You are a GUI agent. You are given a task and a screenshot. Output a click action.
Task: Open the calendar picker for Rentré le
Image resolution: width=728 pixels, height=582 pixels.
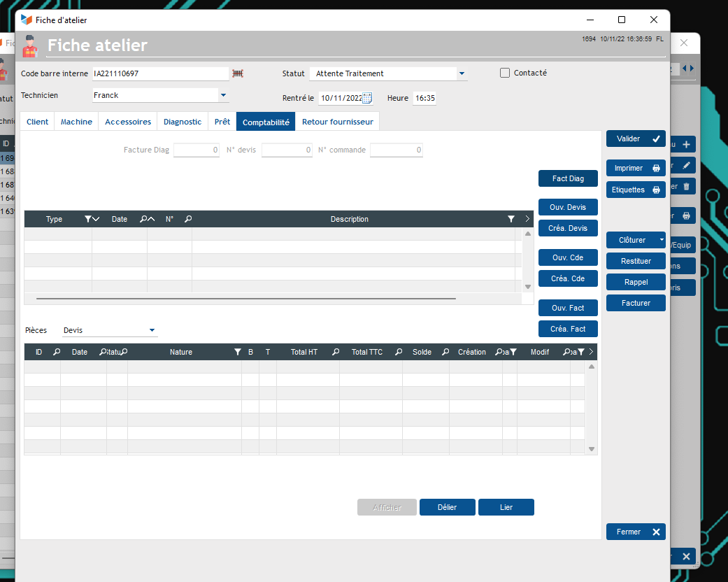tap(367, 99)
